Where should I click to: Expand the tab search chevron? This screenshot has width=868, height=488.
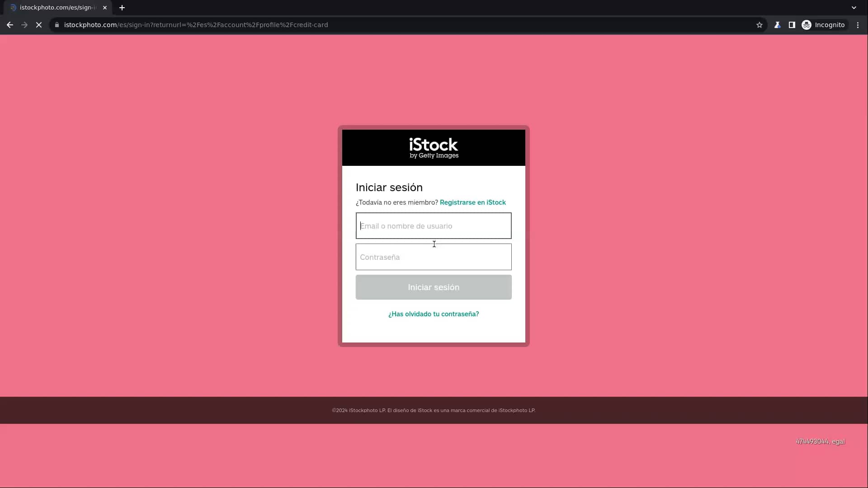click(x=854, y=8)
